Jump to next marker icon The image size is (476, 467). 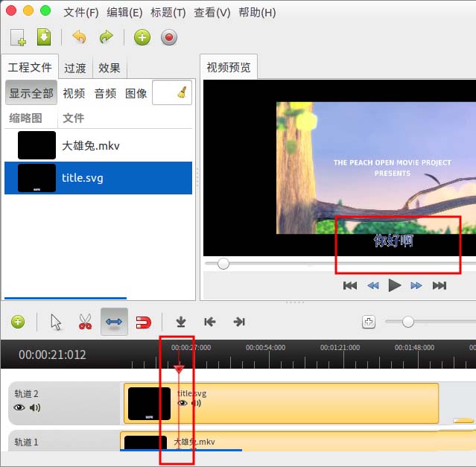point(239,322)
